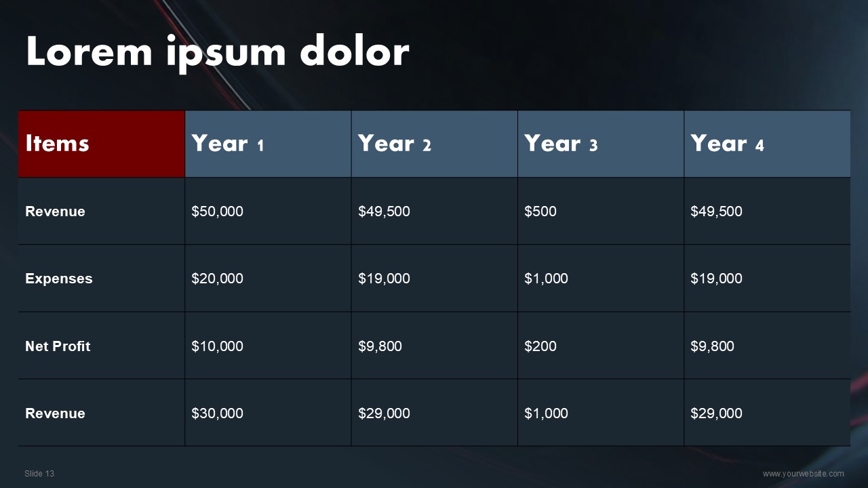Click the Slide 13 footer label
This screenshot has height=488, width=868.
(39, 474)
